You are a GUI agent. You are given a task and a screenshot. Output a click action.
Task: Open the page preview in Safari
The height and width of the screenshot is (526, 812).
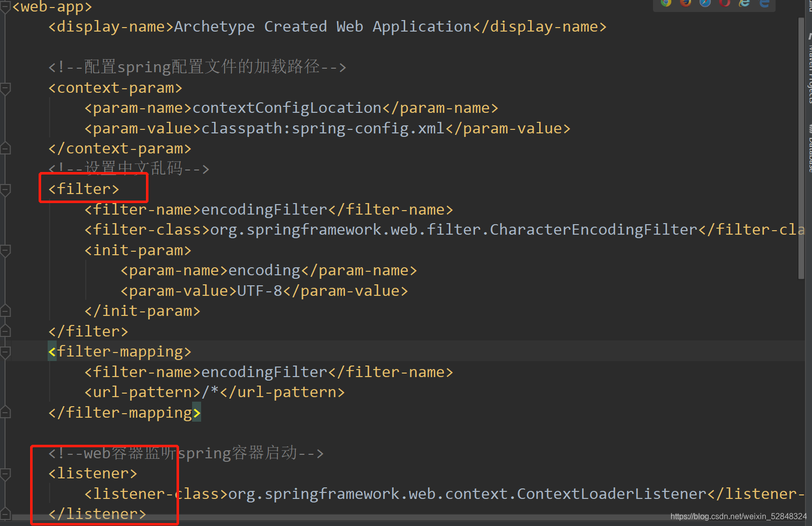click(705, 3)
